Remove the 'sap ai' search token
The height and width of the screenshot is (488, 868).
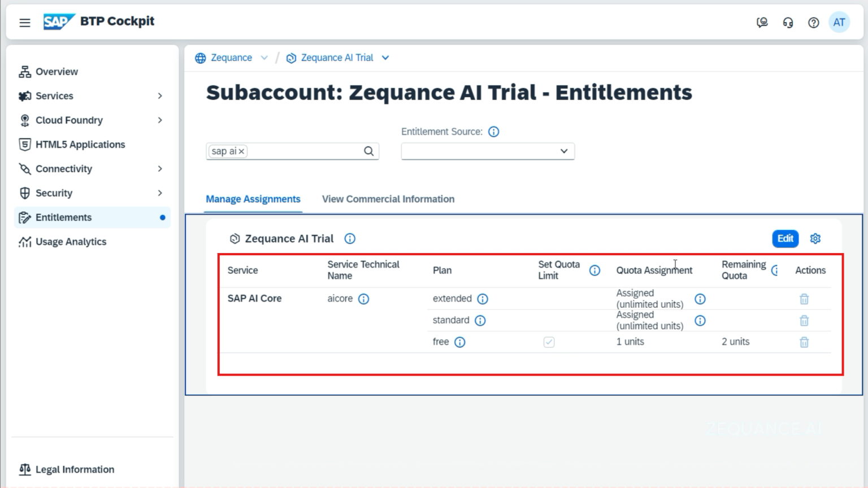click(241, 151)
